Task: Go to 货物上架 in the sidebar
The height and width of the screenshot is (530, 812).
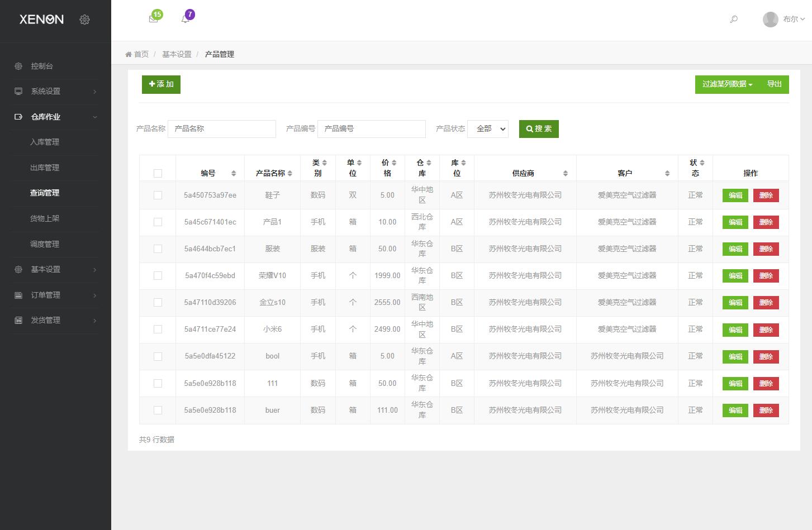Action: click(45, 218)
